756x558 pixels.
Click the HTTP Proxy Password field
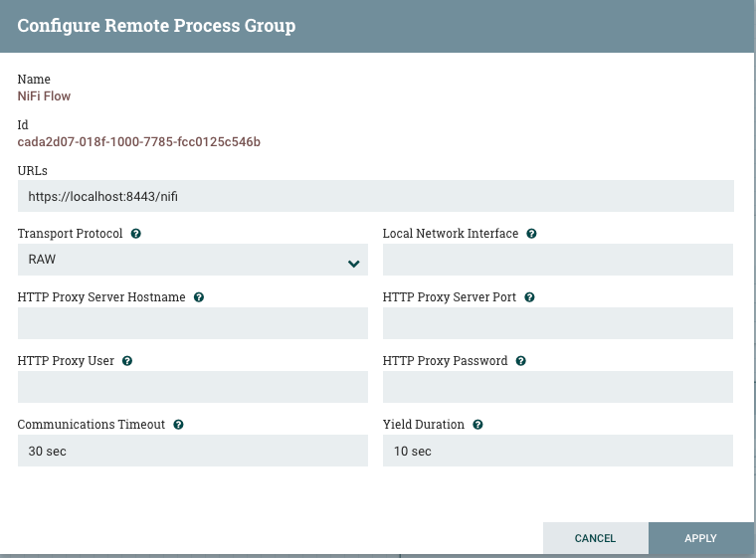coord(558,388)
